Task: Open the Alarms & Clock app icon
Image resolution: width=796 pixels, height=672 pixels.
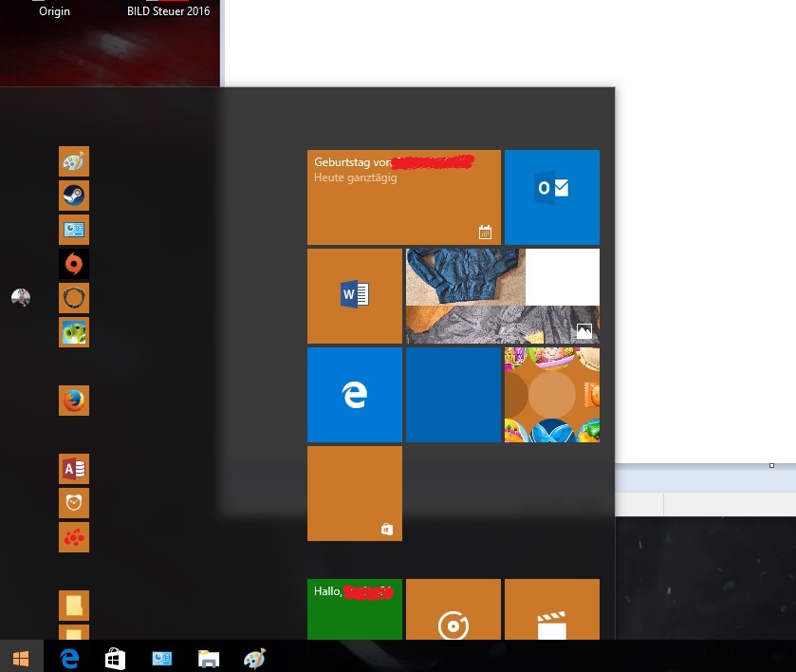Action: tap(74, 503)
